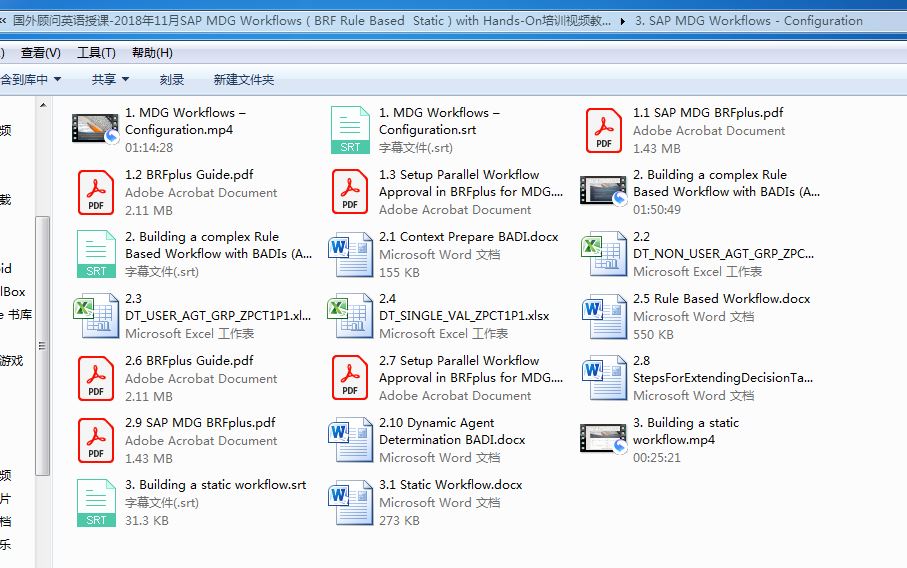Select the 1.2 BRFplus Guide.pdf icon
This screenshot has width=907, height=568.
coord(96,192)
